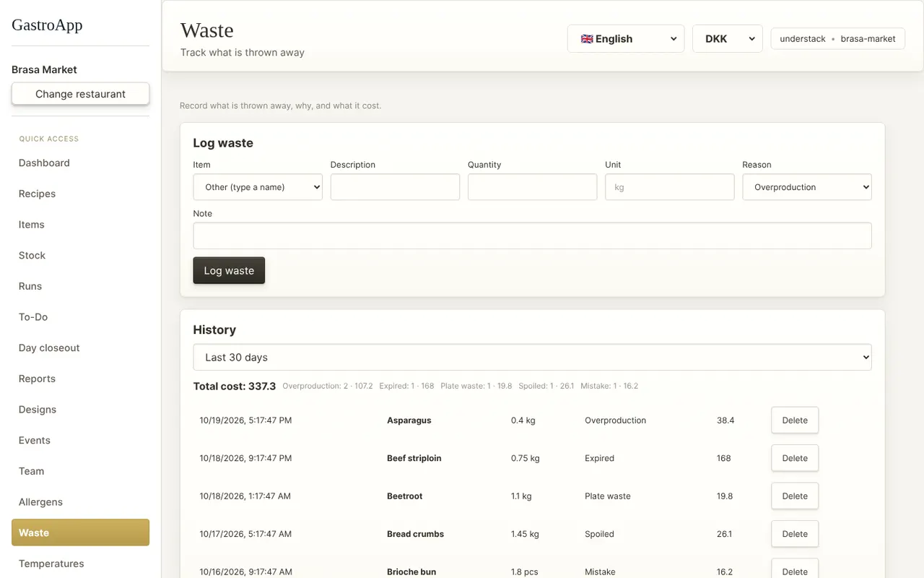Click the Quantity input field
Viewport: 924px width, 578px height.
(x=532, y=187)
